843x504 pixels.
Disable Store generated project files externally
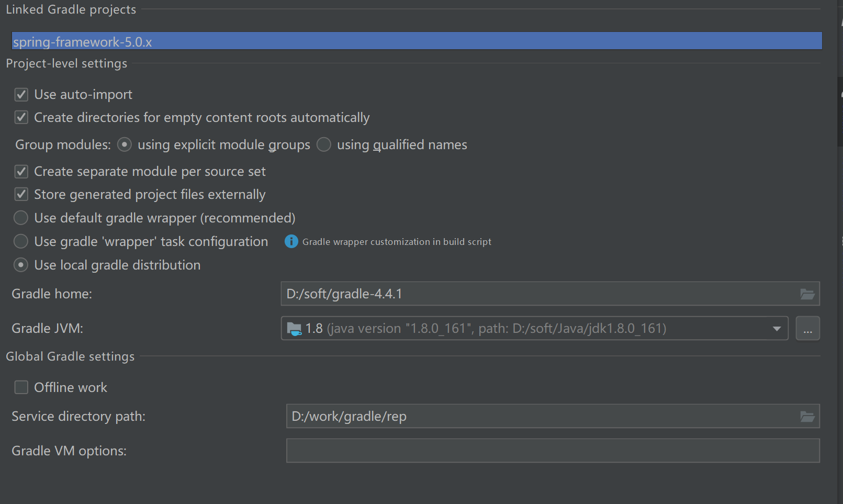coord(21,194)
